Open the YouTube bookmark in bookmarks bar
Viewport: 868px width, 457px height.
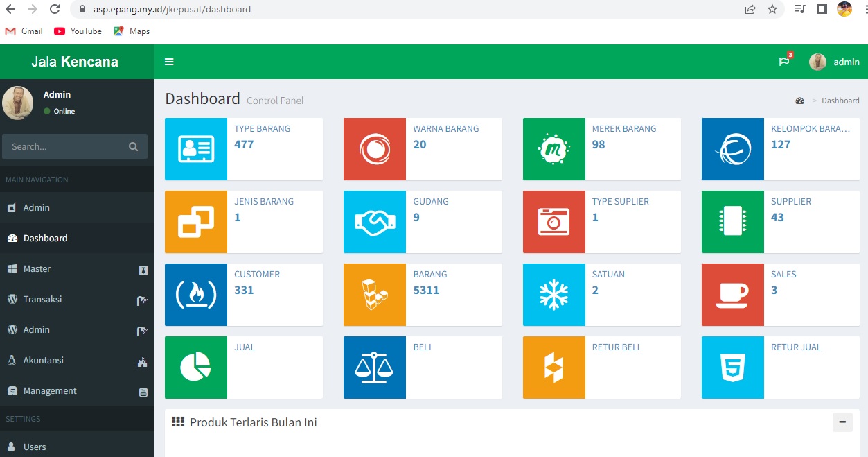point(78,31)
